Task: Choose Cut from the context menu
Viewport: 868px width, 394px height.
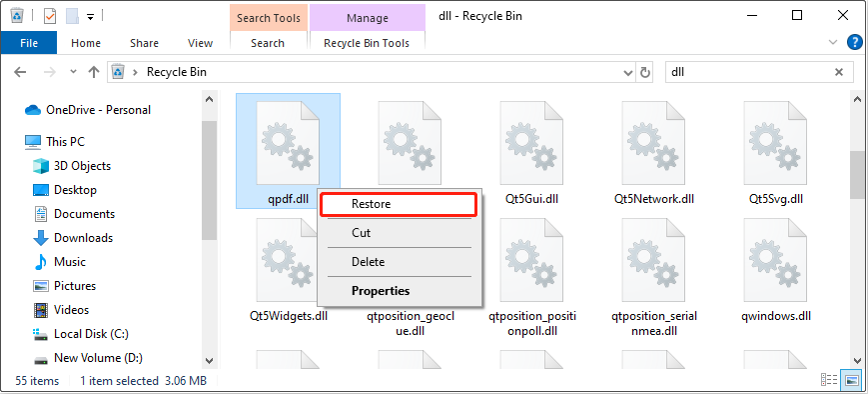Action: point(399,233)
